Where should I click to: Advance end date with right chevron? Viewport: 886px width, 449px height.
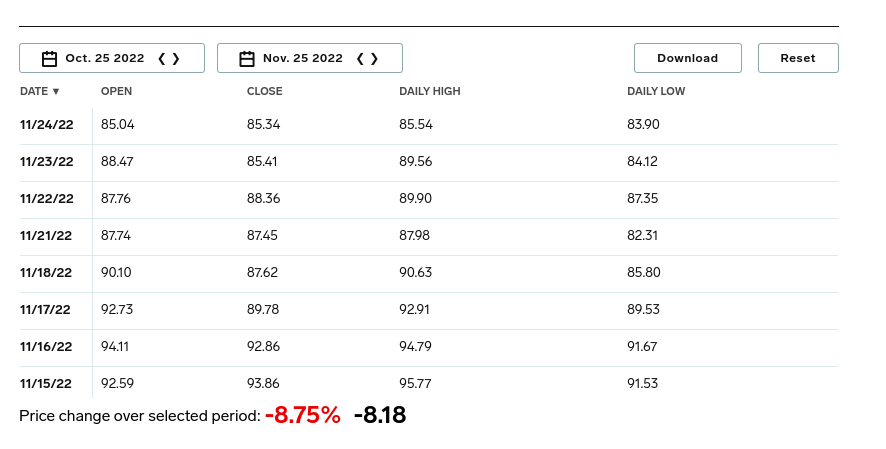pos(374,59)
